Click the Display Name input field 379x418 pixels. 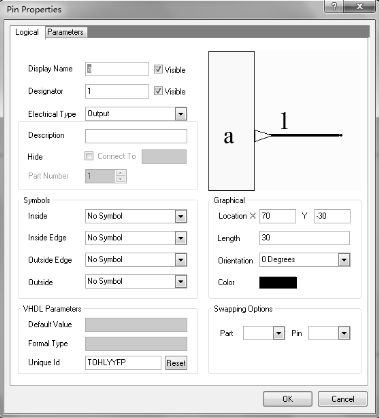click(x=117, y=69)
